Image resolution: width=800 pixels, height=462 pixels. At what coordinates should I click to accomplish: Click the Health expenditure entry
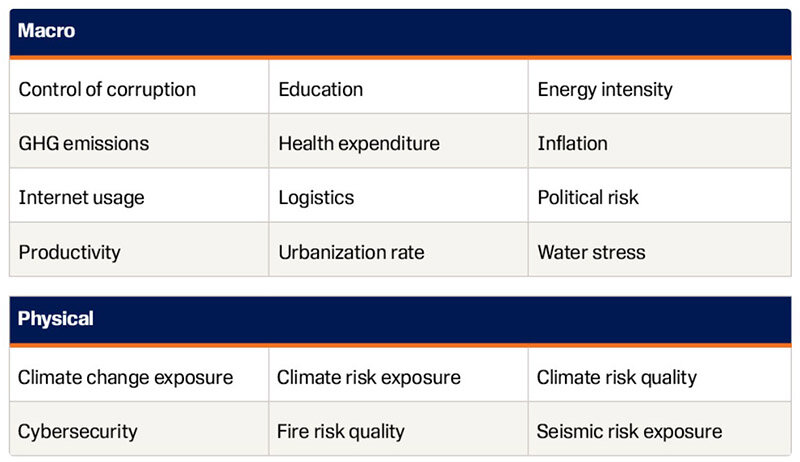click(398, 141)
